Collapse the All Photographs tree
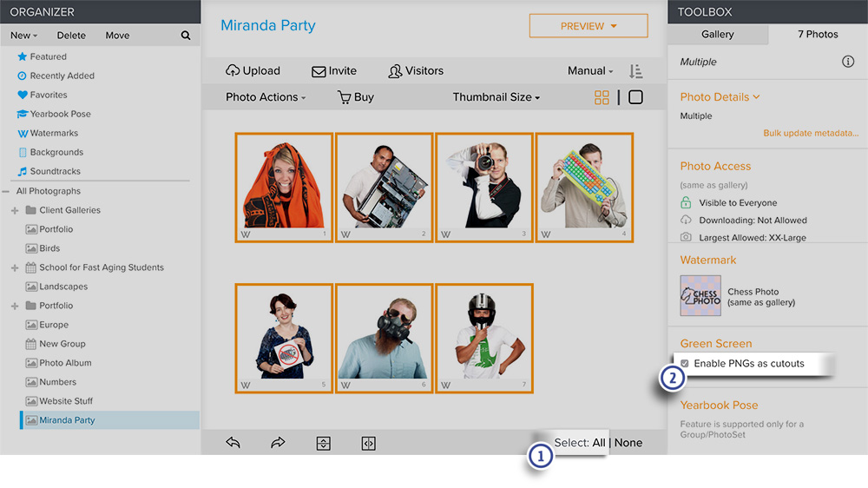 5,191
